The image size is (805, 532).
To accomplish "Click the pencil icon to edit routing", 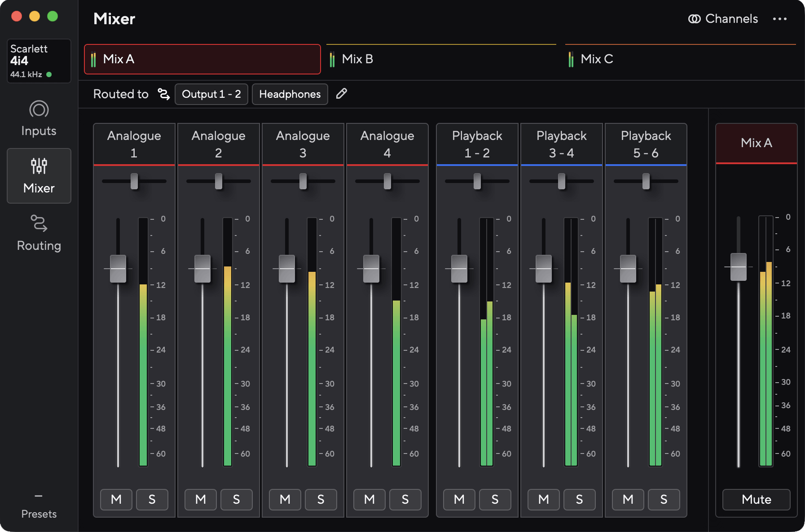I will pyautogui.click(x=342, y=93).
